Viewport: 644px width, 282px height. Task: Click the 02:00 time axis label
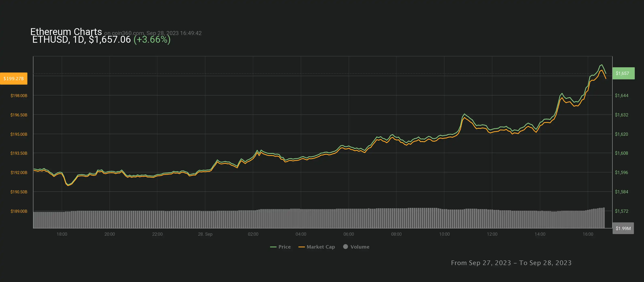pyautogui.click(x=253, y=234)
